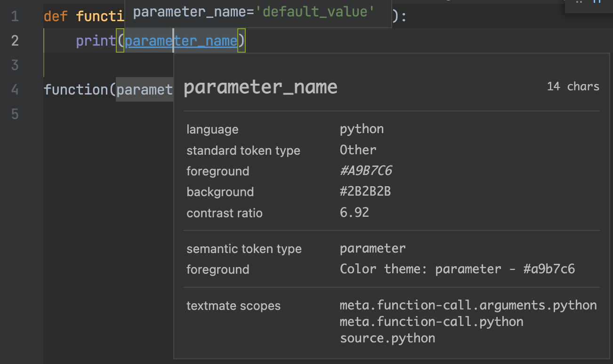The width and height of the screenshot is (613, 364).
Task: Click the debug toolbar pause icon
Action: [x=597, y=2]
